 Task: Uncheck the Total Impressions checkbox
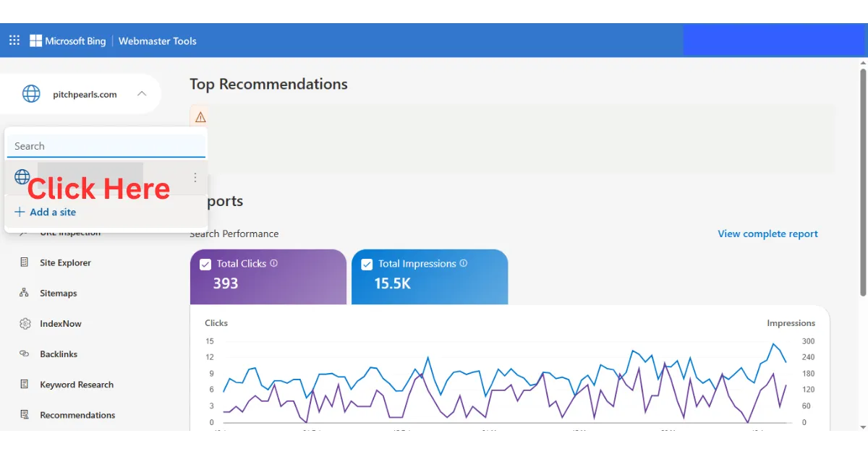tap(367, 264)
